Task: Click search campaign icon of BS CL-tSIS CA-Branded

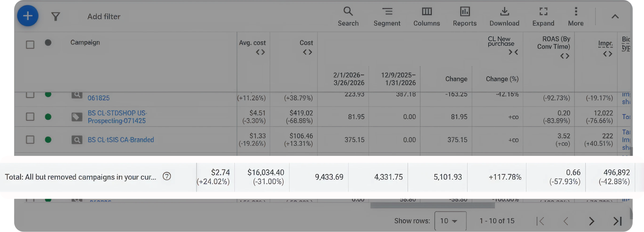Action: 77,140
